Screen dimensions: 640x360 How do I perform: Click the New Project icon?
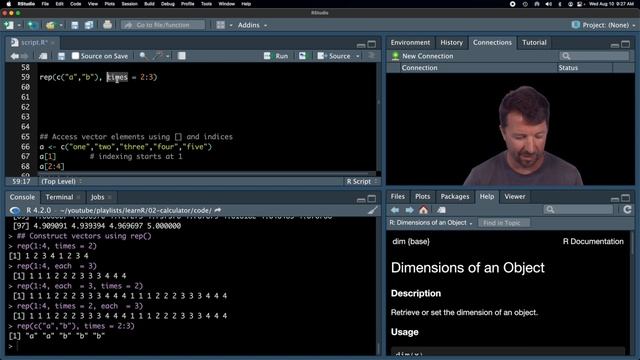tap(33, 25)
